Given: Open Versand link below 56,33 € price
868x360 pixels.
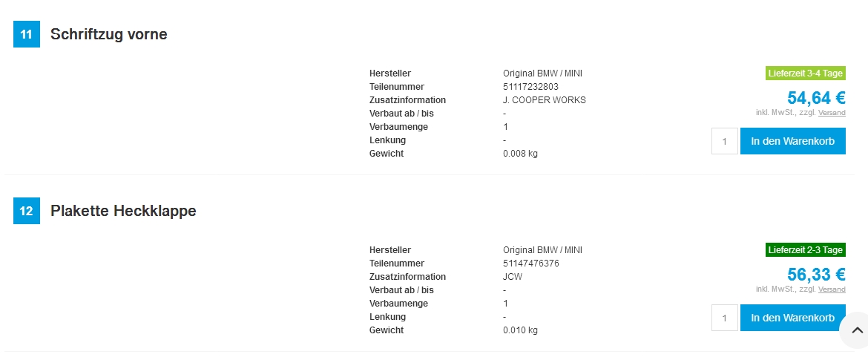Looking at the screenshot, I should click(832, 289).
